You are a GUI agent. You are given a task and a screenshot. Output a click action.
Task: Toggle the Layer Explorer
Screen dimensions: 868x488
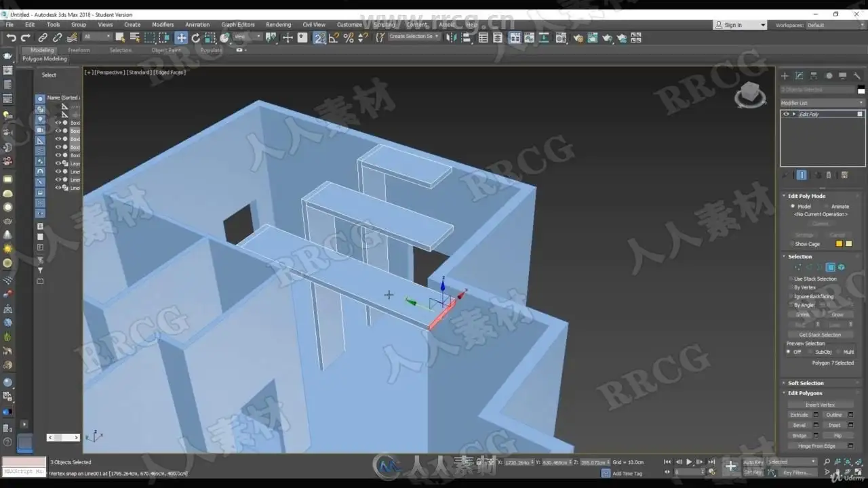[x=498, y=38]
